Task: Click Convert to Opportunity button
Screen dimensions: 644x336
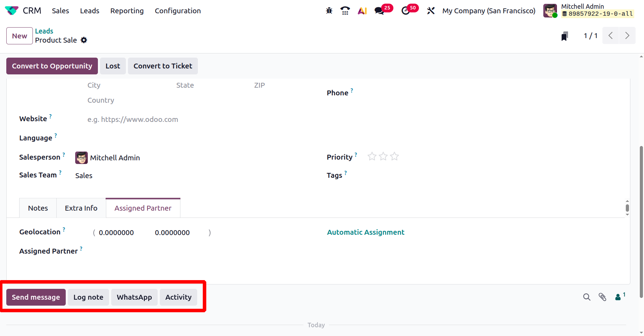Action: point(52,66)
